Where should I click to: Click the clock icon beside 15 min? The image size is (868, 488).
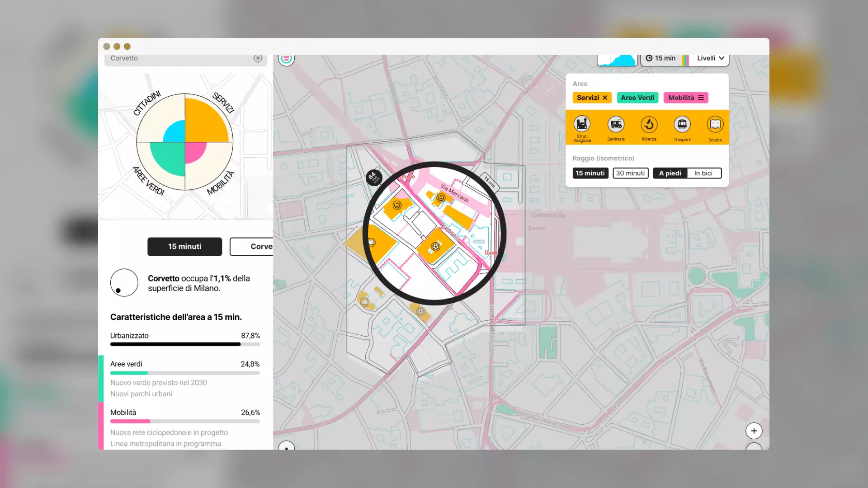(x=649, y=58)
